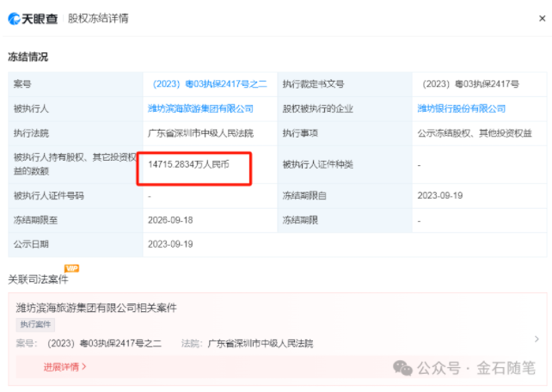Click the 执行事项 label cell
Screen dimensions: 552x392
345,133
